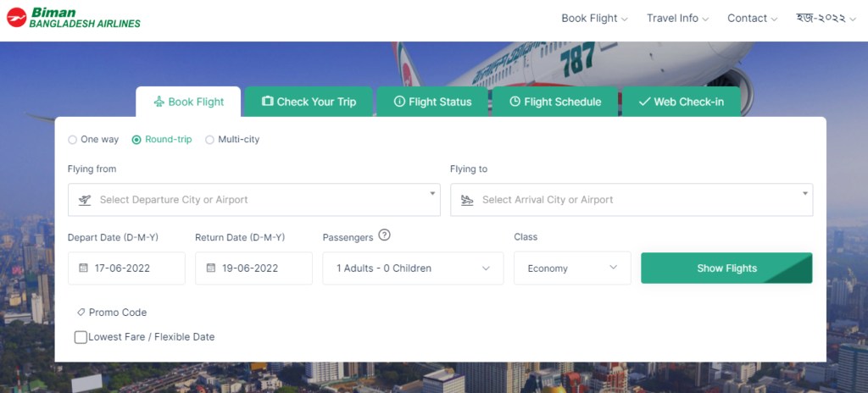Switch to the Flight Status tab
Screen dimensions: 868x393
tap(432, 102)
